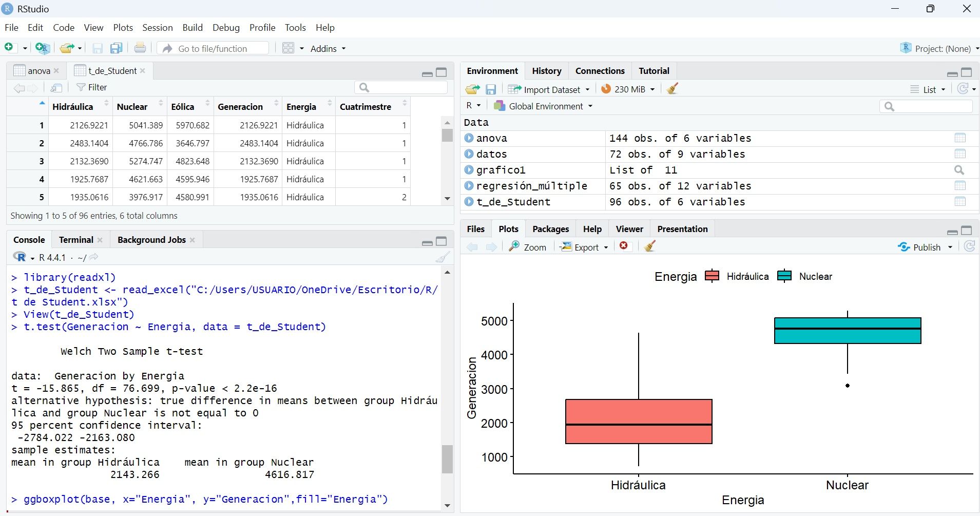The height and width of the screenshot is (516, 980).
Task: Open Export plot dropdown
Action: pyautogui.click(x=584, y=247)
